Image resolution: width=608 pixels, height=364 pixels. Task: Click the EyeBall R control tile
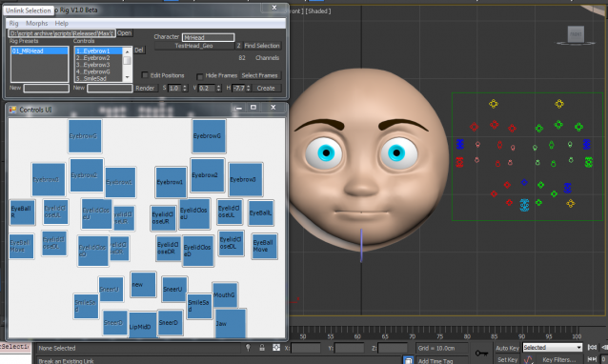pos(22,212)
